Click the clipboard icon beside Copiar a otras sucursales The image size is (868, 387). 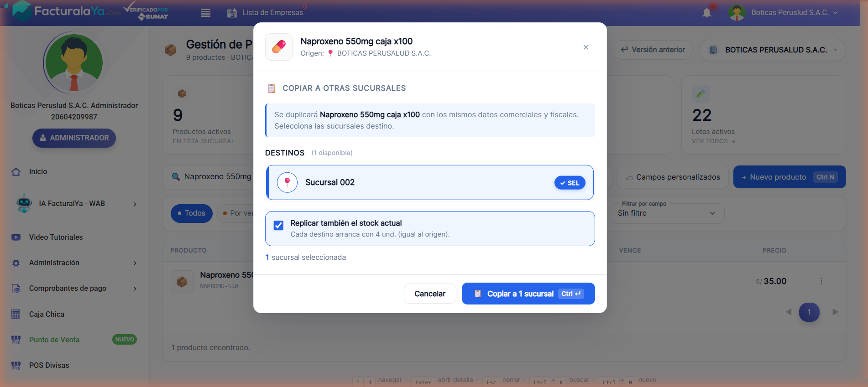click(271, 88)
